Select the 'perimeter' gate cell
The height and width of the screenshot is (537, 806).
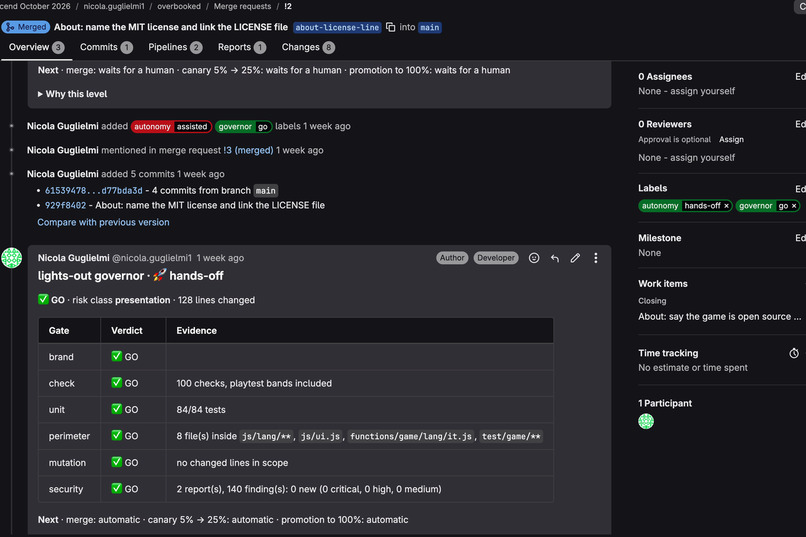69,436
